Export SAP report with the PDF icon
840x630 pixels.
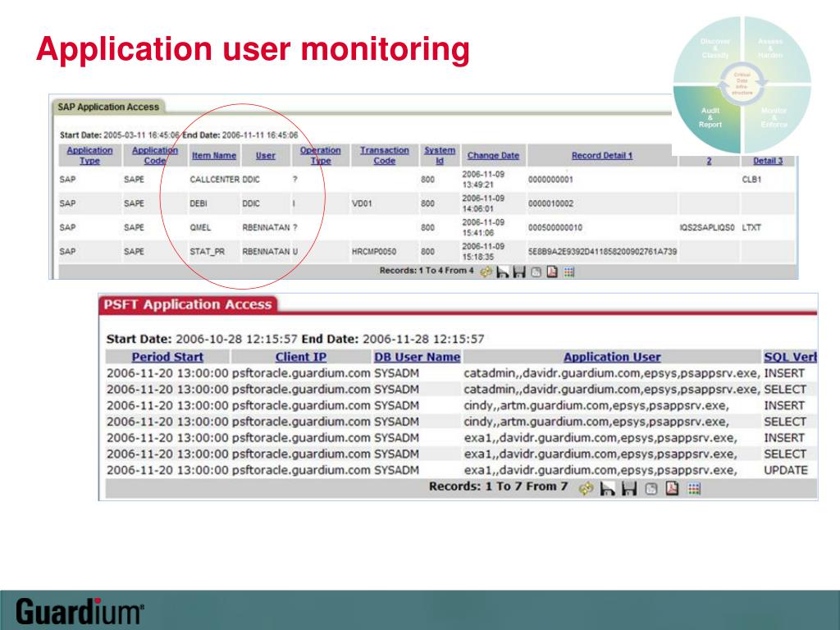[552, 272]
